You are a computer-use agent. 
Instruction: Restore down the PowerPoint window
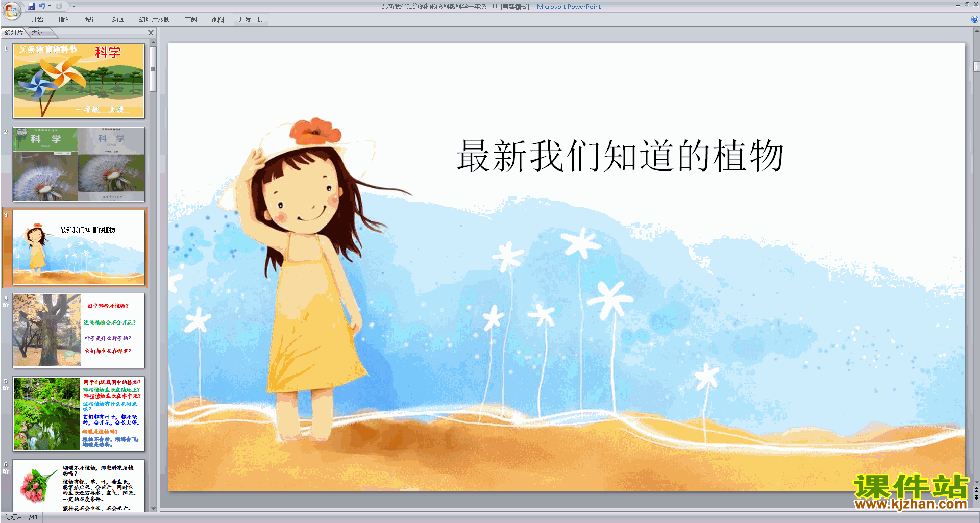(967, 4)
